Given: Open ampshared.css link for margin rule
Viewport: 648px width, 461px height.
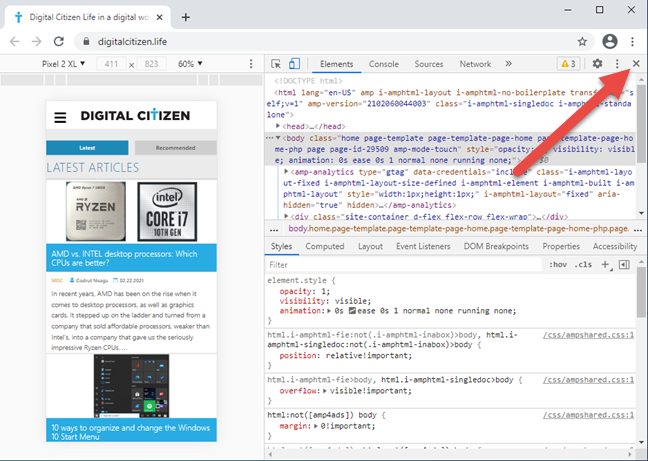Looking at the screenshot, I should [x=588, y=415].
